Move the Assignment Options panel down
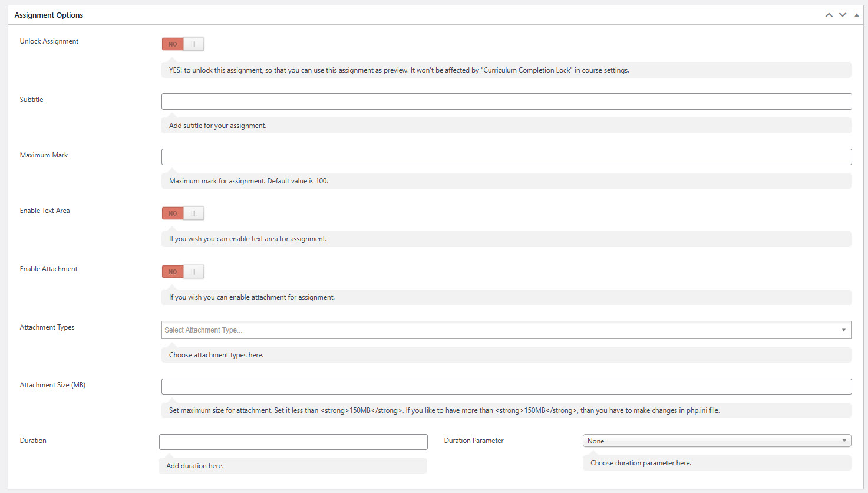 pos(843,15)
